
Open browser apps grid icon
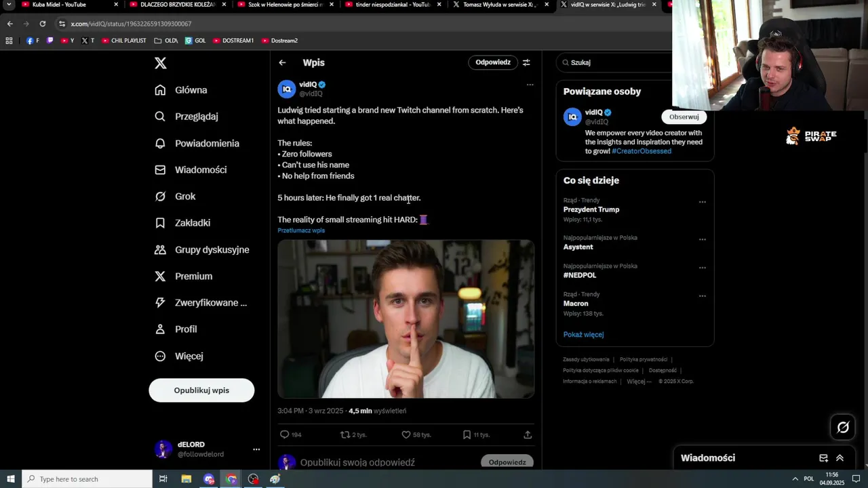pyautogui.click(x=9, y=41)
